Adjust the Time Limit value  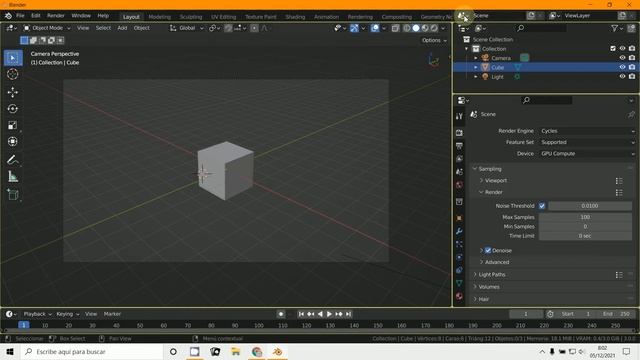(585, 236)
